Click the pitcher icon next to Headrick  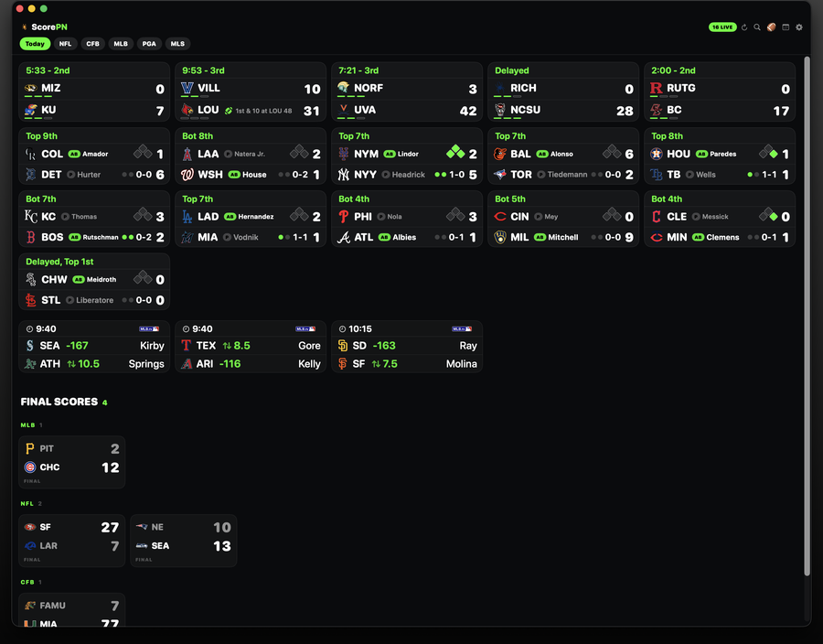pos(386,174)
